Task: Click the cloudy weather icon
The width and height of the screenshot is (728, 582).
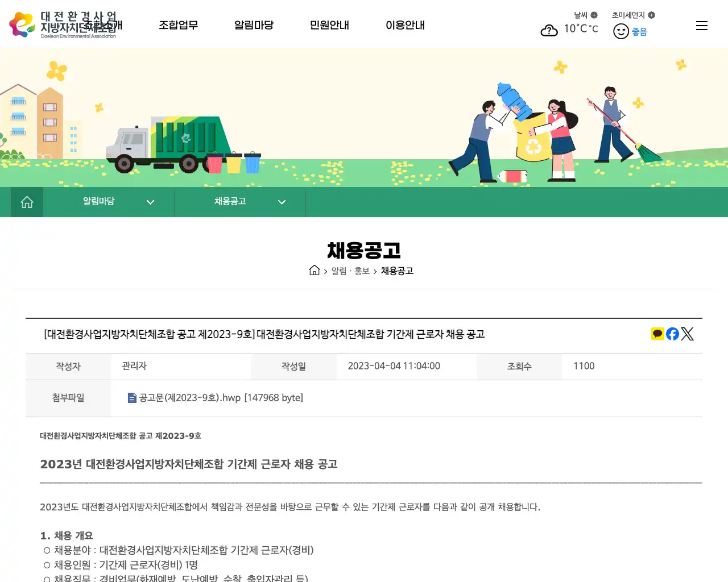Action: point(549,30)
